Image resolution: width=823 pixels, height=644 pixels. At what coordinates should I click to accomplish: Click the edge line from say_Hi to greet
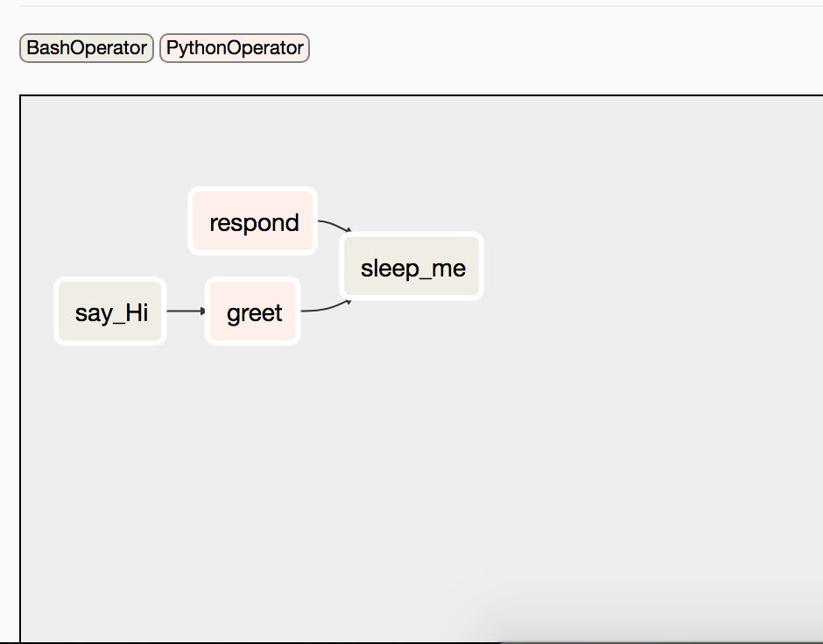click(x=184, y=311)
